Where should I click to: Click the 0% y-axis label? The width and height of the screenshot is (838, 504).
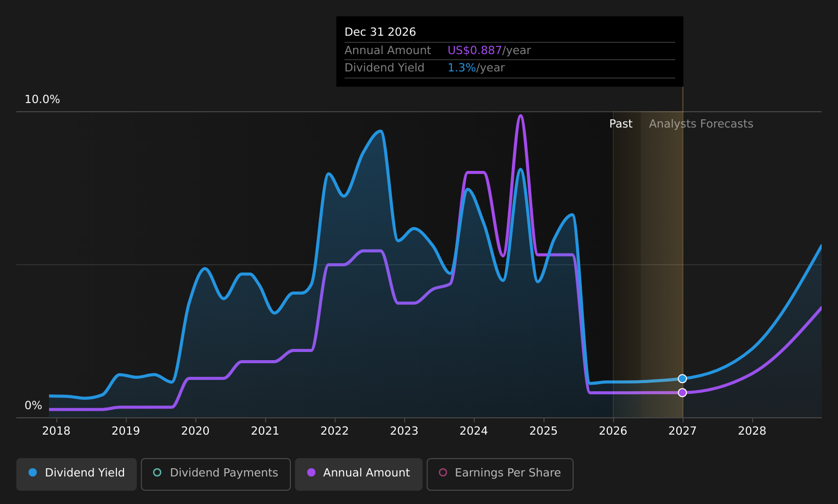point(34,406)
